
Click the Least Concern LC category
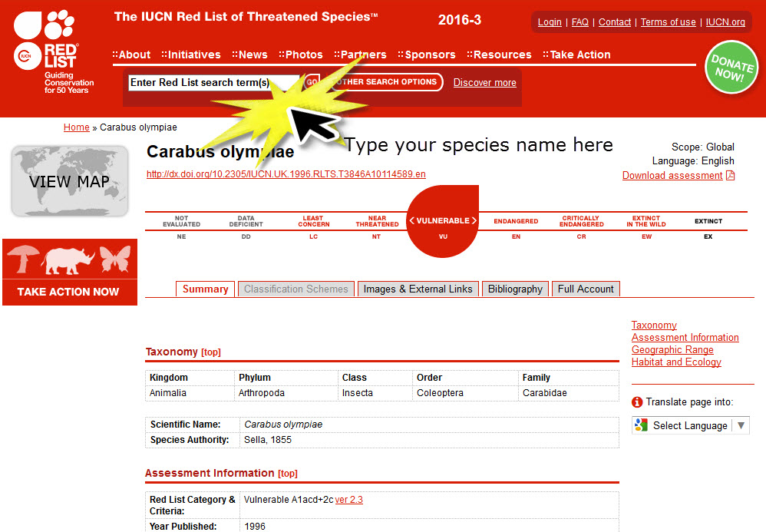point(314,227)
